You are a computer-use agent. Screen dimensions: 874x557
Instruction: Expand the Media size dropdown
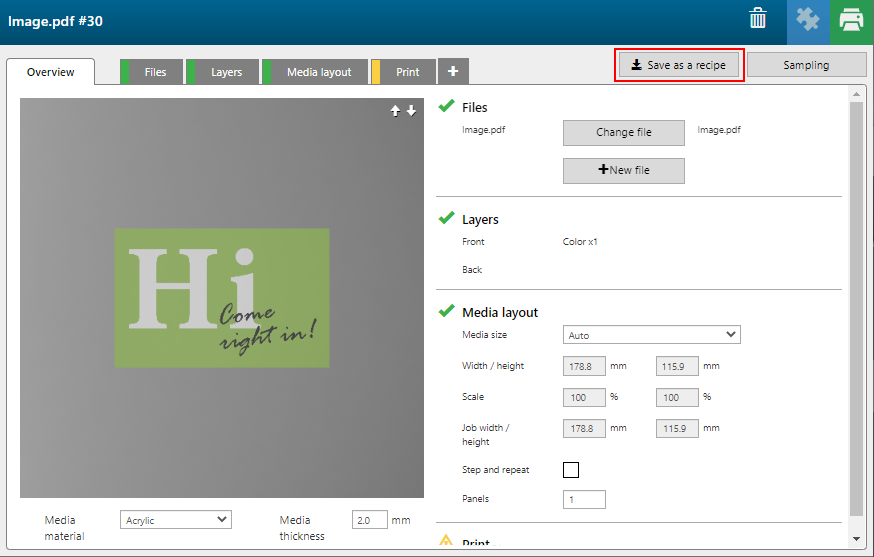point(651,335)
